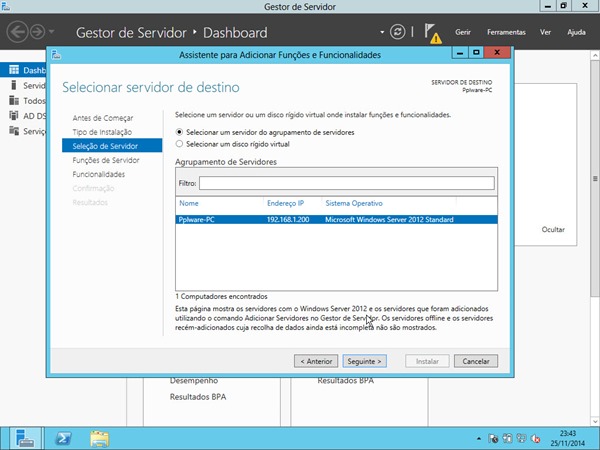Click the scrollbar up arrow on dashboard
The image size is (600, 450).
pos(595,56)
